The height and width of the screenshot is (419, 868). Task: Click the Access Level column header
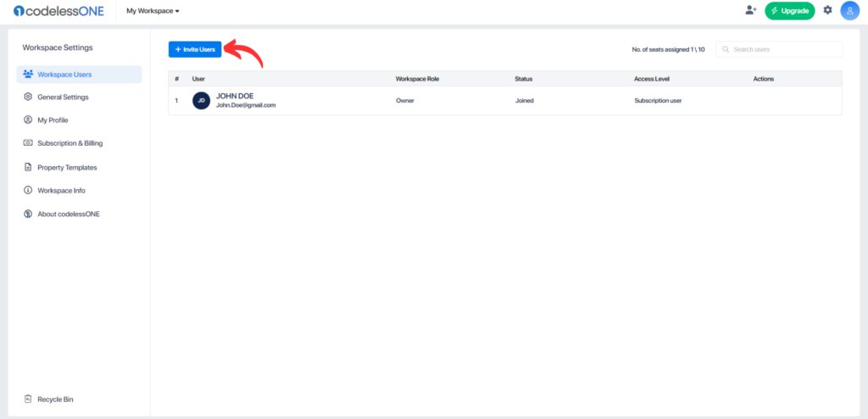tap(652, 79)
